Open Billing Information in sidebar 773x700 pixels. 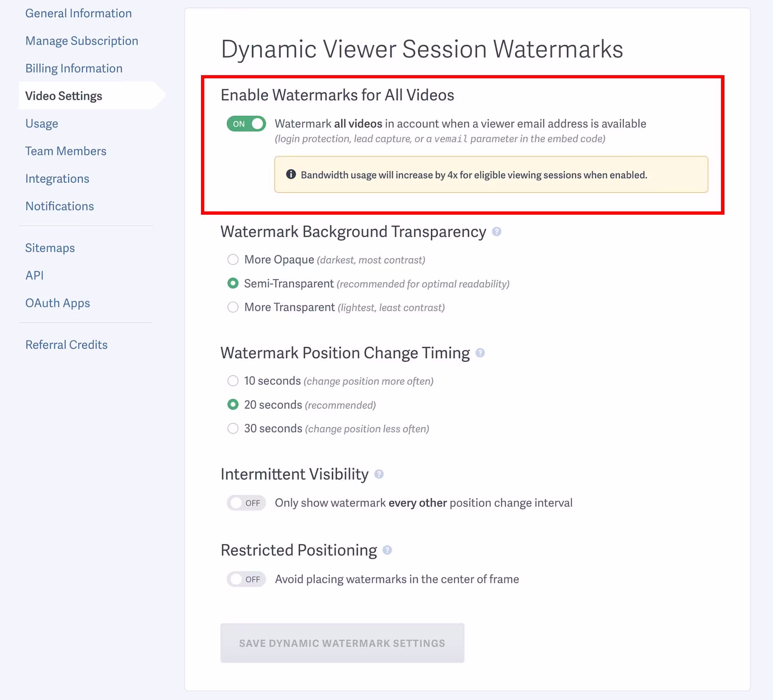74,68
